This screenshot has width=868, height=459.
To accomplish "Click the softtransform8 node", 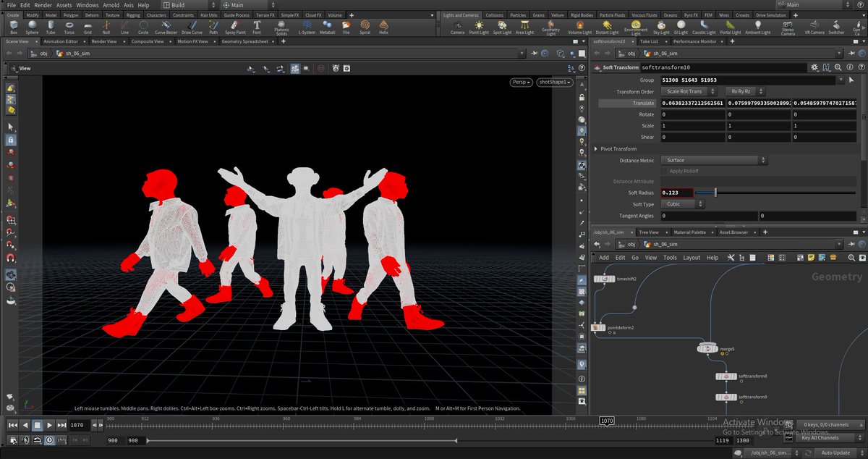I will pyautogui.click(x=726, y=376).
